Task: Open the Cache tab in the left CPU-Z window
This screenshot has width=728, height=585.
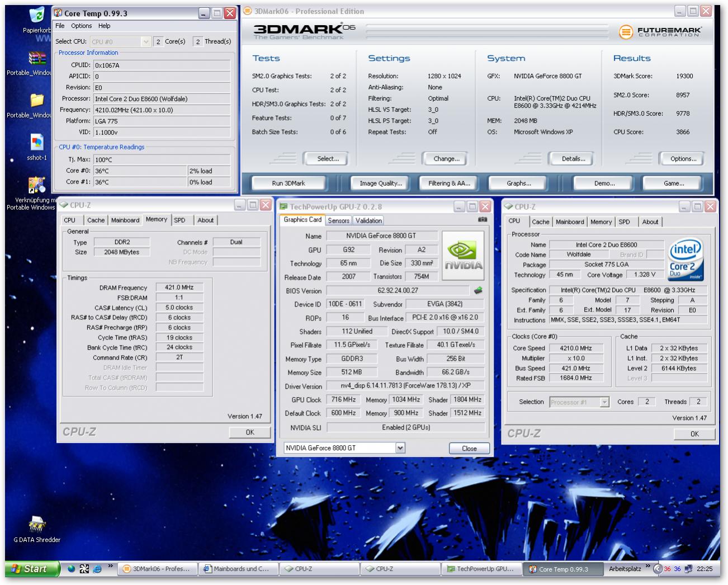Action: (96, 220)
